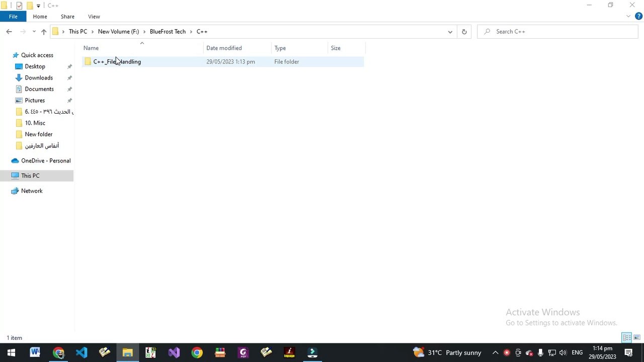Go up one folder level

coord(44,31)
